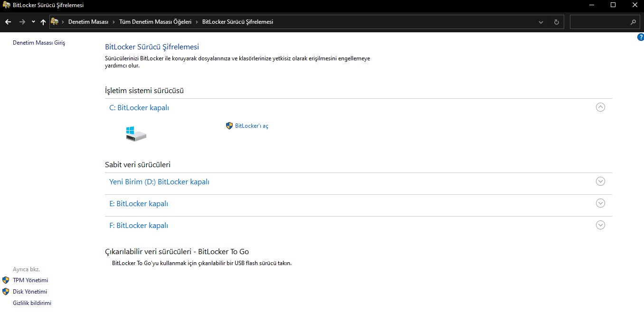Expand the F: drive chevron
This screenshot has height=314, width=644.
pyautogui.click(x=600, y=225)
